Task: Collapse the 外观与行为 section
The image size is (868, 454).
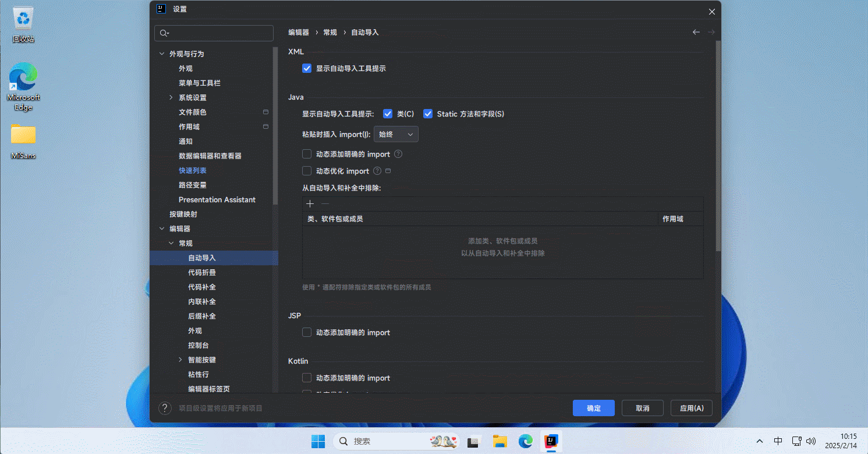Action: (x=162, y=54)
